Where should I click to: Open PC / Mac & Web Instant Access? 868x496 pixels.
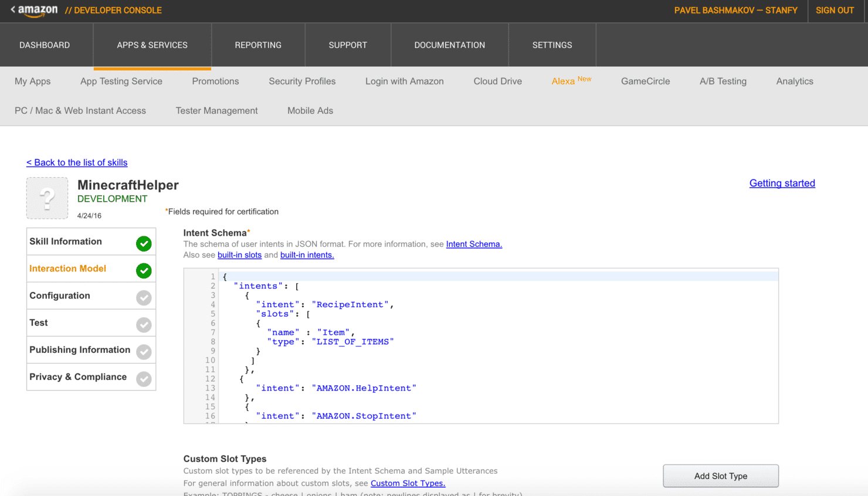(x=80, y=111)
